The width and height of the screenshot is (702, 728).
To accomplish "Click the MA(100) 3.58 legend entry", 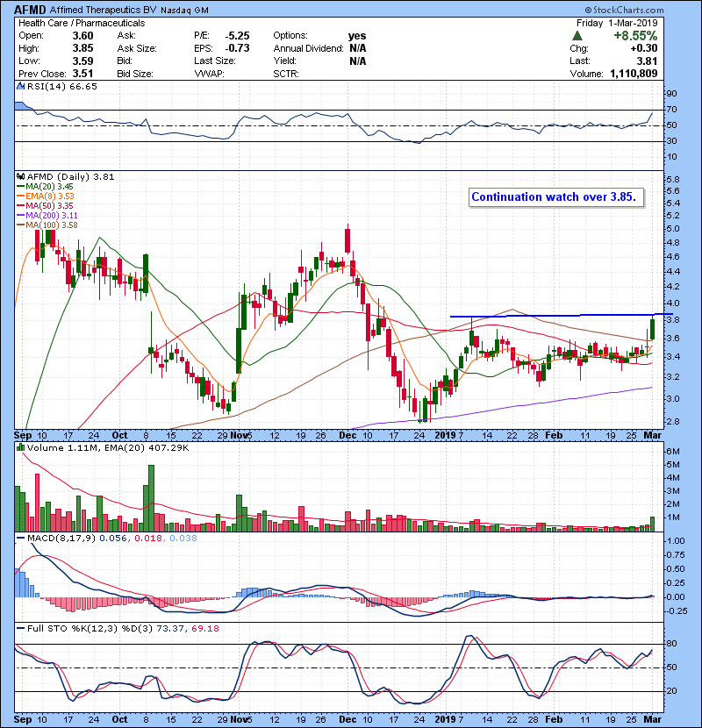I will point(47,225).
